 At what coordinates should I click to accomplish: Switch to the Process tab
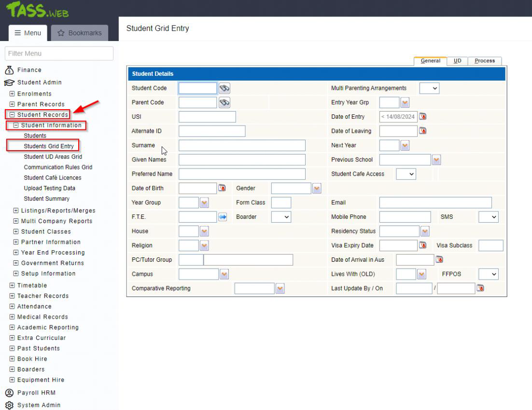click(485, 61)
